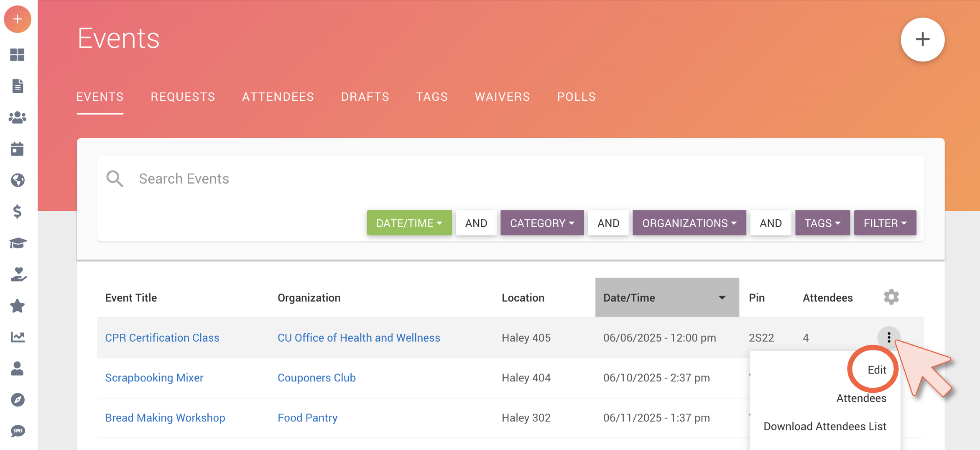The height and width of the screenshot is (450, 980).
Task: Open the SMS chat bubble icon
Action: click(x=18, y=431)
